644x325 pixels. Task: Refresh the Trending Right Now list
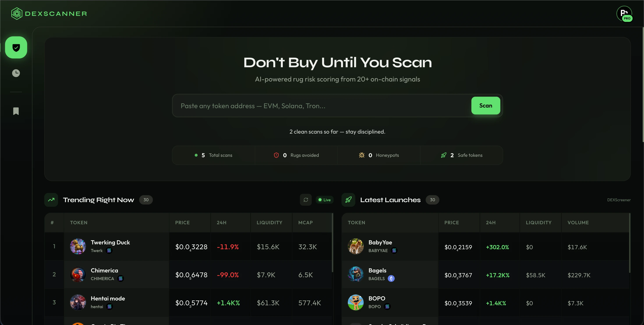pyautogui.click(x=306, y=200)
